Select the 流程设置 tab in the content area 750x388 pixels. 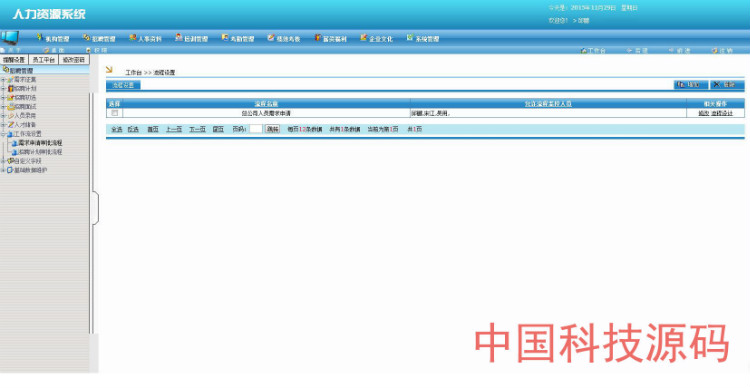(x=123, y=85)
